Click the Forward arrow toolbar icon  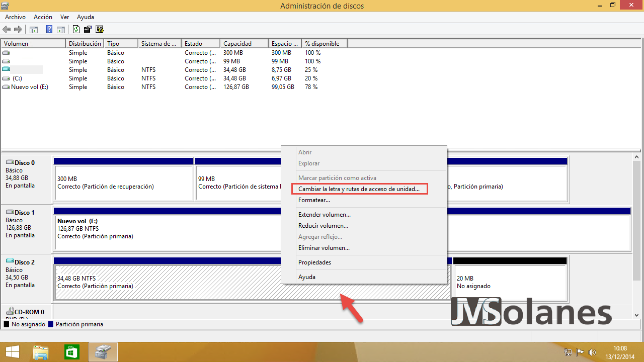18,29
